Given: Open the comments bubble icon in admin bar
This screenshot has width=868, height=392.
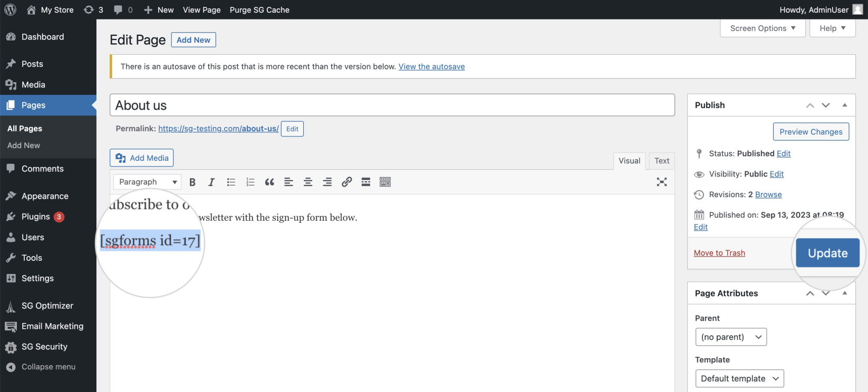Looking at the screenshot, I should 123,9.
